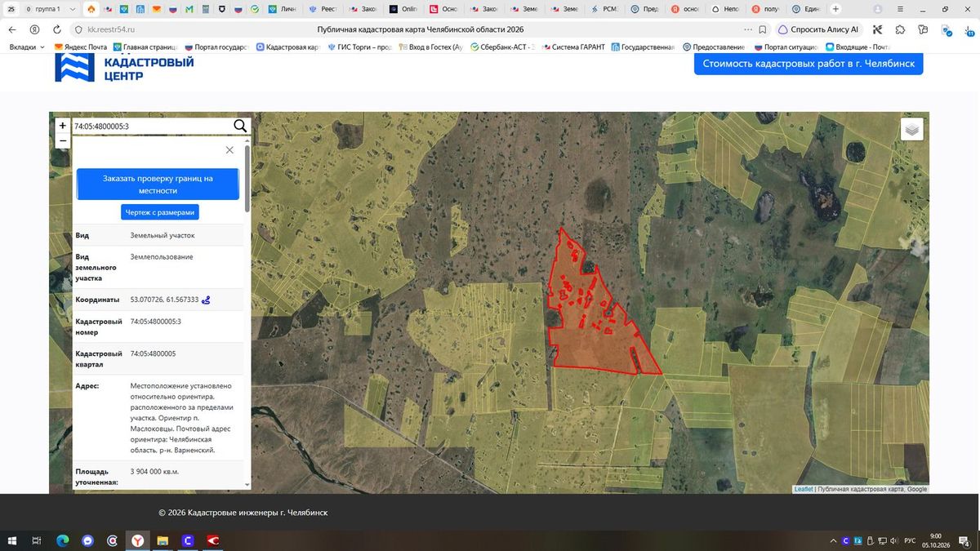Go back to the previous page
980x551 pixels.
click(x=12, y=29)
